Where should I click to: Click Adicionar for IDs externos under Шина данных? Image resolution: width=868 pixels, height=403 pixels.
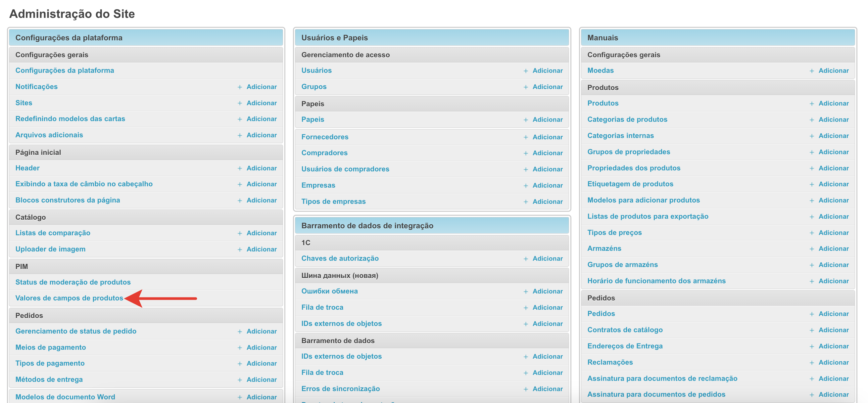click(x=548, y=324)
